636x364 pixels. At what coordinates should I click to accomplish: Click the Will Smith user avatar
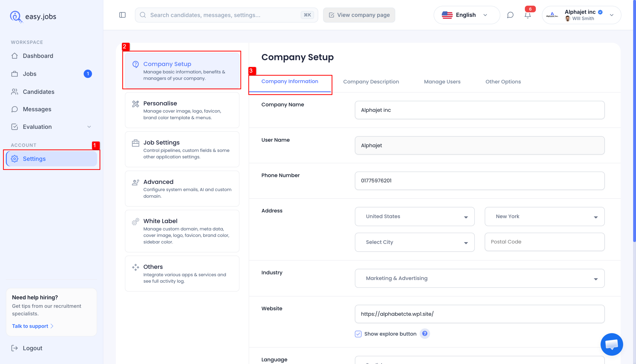[567, 19]
